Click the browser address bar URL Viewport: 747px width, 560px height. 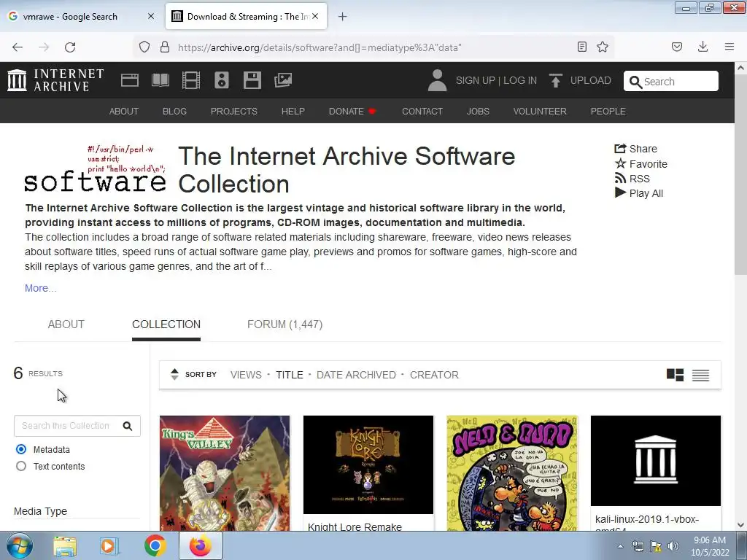click(320, 47)
